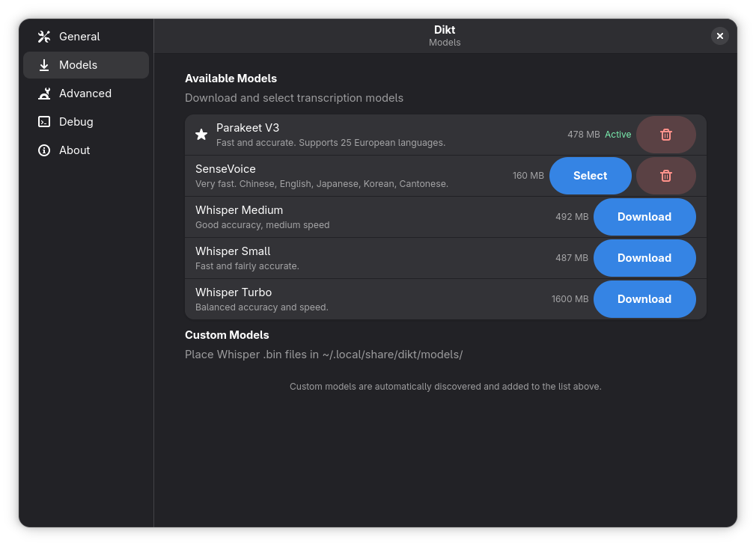Delete the SenseVoice model with trash icon

click(665, 176)
